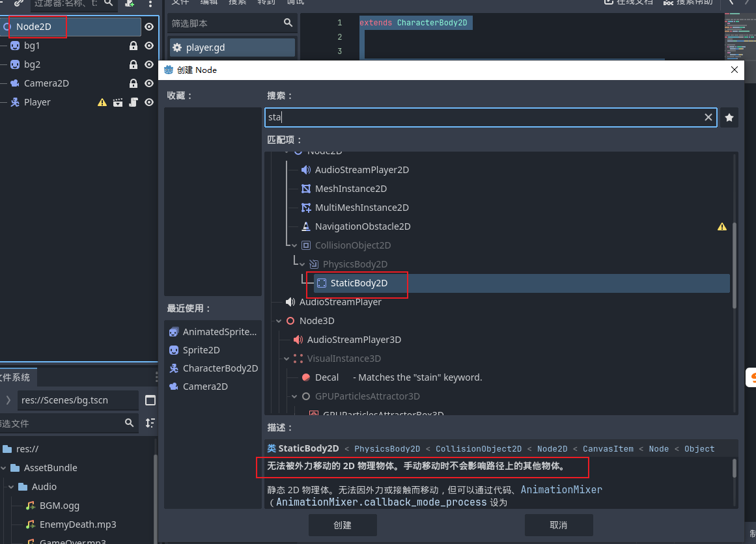
Task: Collapse the VisualInstance3D branch
Action: pos(287,359)
